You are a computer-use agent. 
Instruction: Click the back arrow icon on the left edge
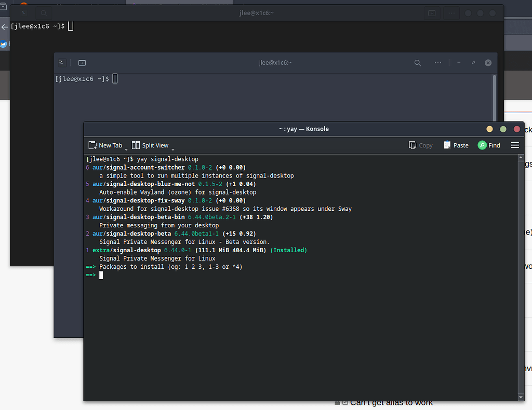[4, 27]
